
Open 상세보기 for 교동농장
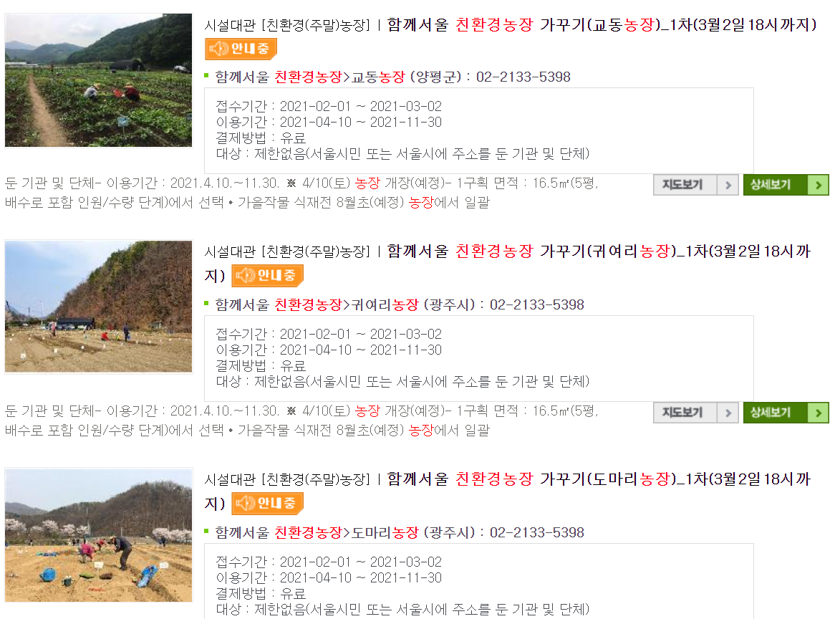(x=786, y=185)
